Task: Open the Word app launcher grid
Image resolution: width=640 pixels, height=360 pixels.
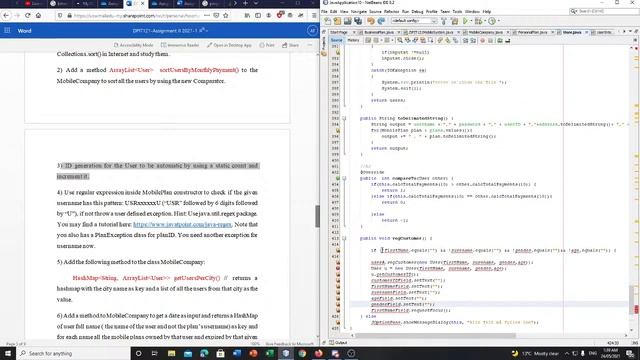Action: point(7,31)
